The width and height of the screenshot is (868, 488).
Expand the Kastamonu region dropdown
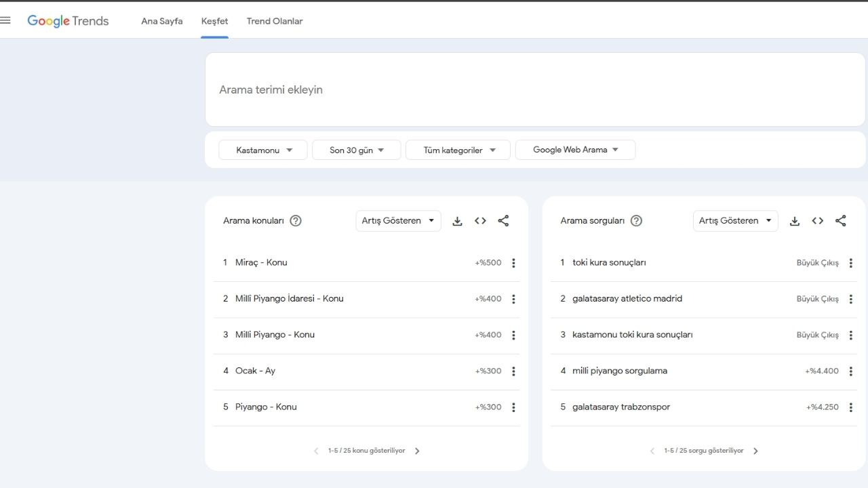[x=263, y=150]
